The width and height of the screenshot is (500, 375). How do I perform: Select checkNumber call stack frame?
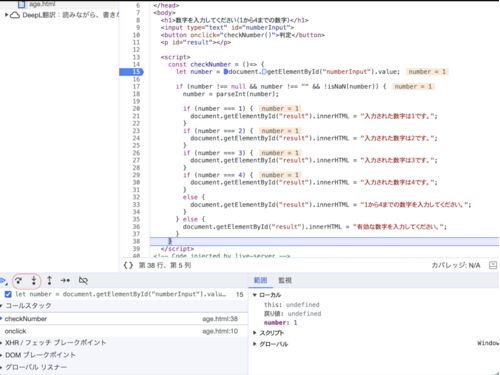coord(124,319)
